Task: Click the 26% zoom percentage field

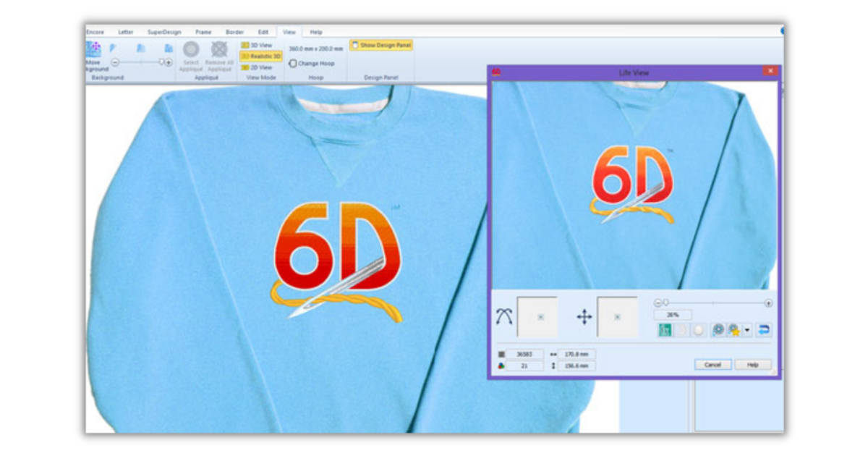Action: (x=672, y=314)
